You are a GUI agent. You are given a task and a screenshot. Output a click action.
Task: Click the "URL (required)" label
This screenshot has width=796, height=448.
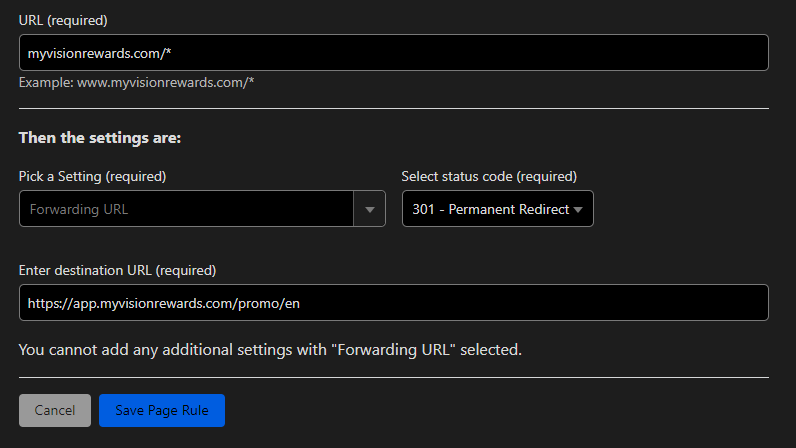pos(63,20)
